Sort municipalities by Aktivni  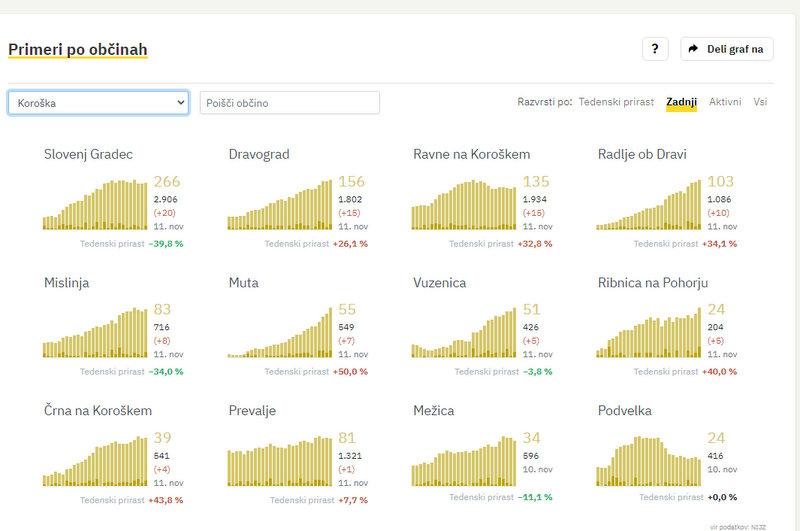725,102
